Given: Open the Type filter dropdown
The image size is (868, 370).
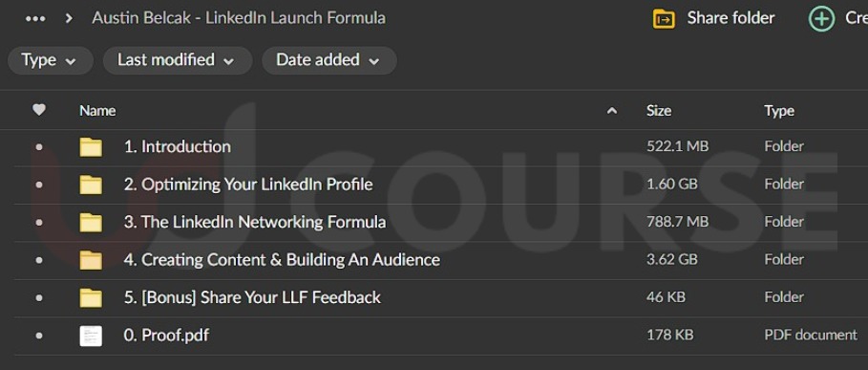Looking at the screenshot, I should (x=51, y=60).
